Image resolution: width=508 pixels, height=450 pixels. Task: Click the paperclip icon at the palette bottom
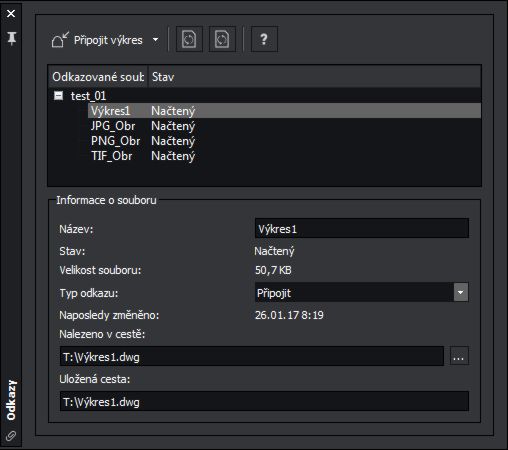pyautogui.click(x=11, y=435)
